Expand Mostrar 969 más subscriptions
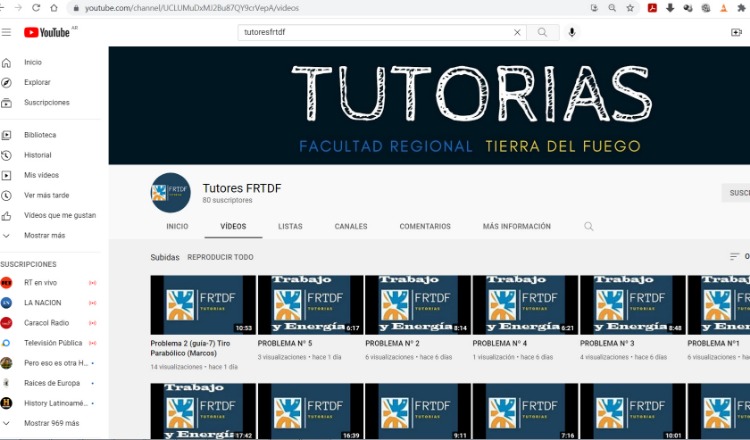Screen dimensions: 750x440 click(52, 423)
